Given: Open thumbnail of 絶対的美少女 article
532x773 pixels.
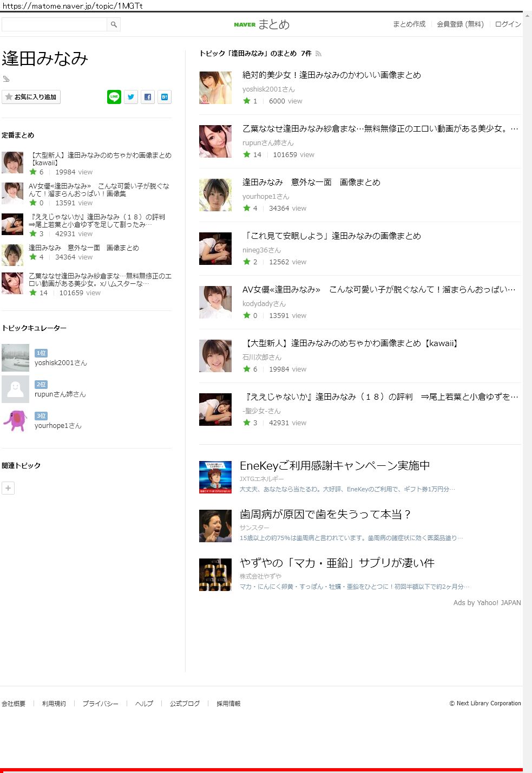Looking at the screenshot, I should click(x=215, y=88).
